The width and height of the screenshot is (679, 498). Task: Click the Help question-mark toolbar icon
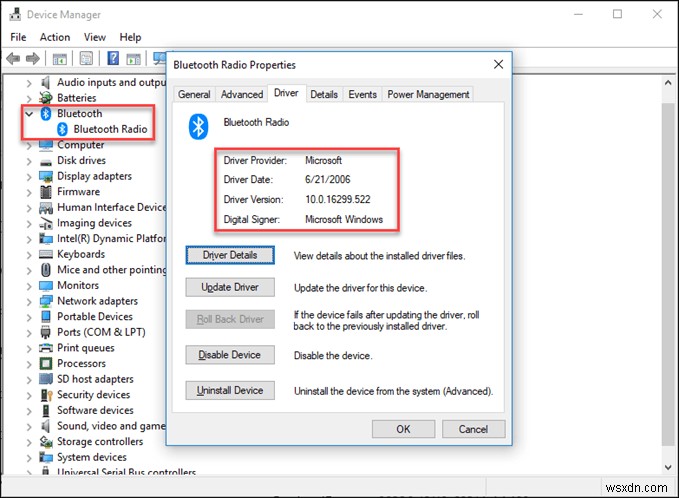tap(113, 58)
